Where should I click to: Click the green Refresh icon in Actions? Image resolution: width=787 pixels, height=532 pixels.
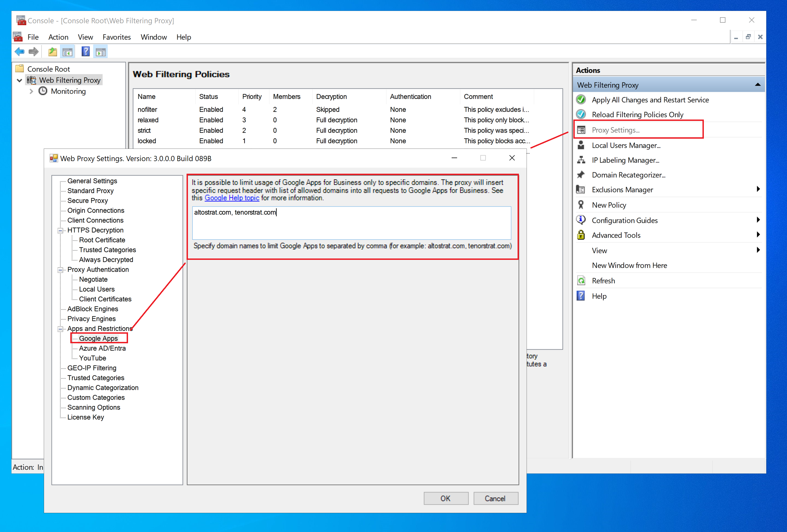pos(581,281)
